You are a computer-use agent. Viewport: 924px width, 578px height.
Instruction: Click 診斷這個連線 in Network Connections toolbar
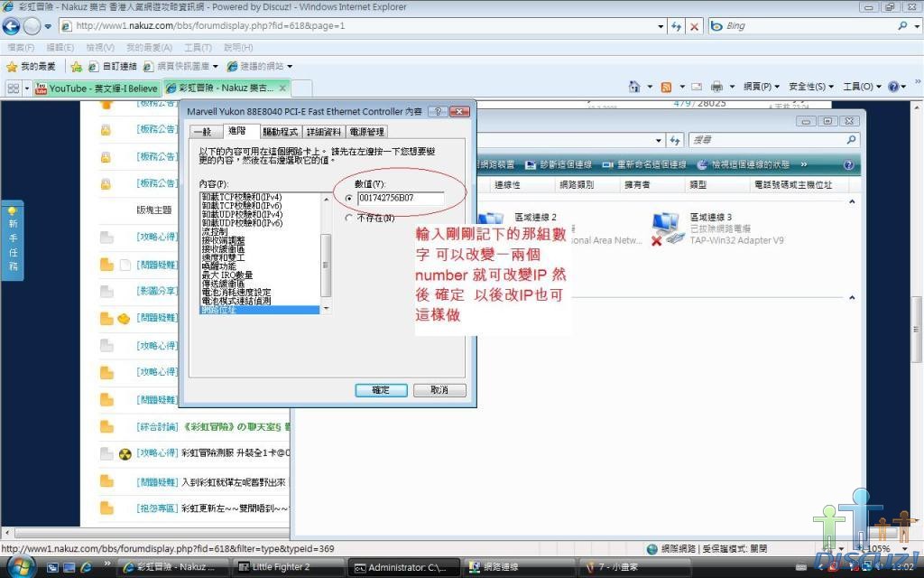pyautogui.click(x=558, y=164)
